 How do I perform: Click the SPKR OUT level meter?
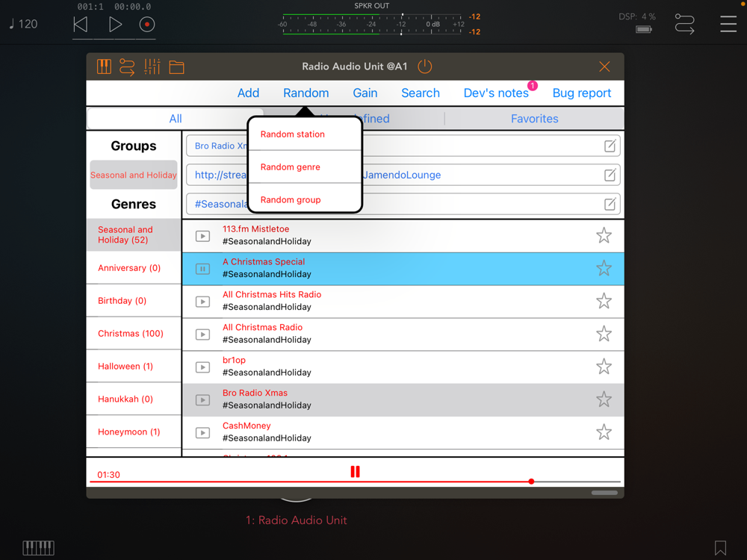pyautogui.click(x=372, y=25)
